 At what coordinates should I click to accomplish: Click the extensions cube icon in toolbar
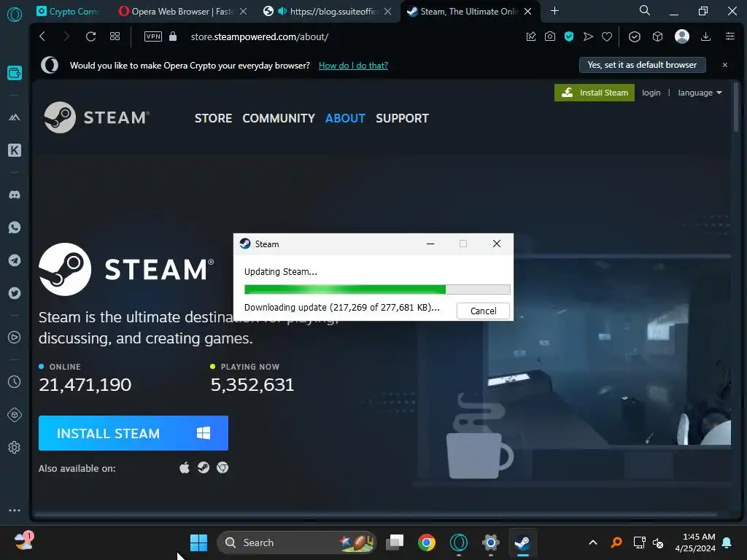(657, 36)
